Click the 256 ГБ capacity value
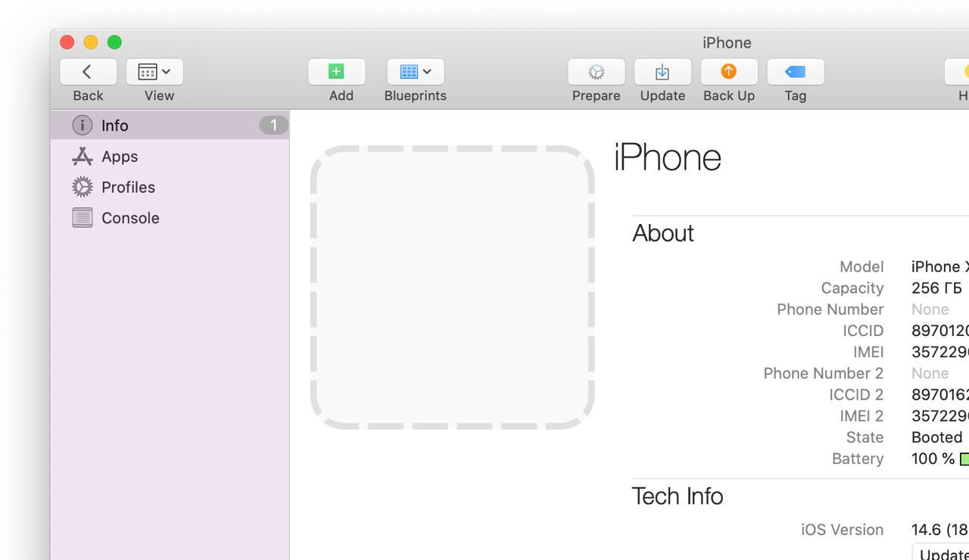Screen dimensions: 969x560 pyautogui.click(x=936, y=288)
